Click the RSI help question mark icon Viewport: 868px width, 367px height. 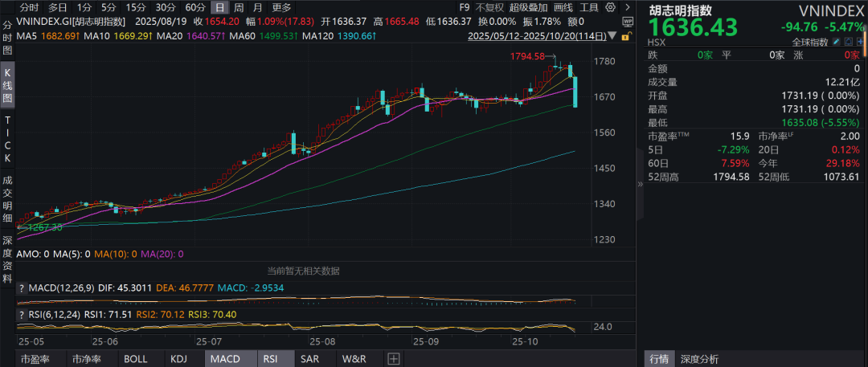pos(22,313)
